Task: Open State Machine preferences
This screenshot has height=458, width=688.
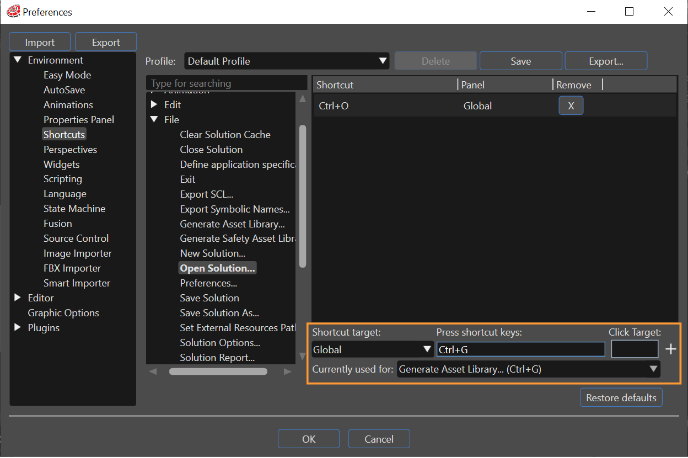Action: click(74, 209)
